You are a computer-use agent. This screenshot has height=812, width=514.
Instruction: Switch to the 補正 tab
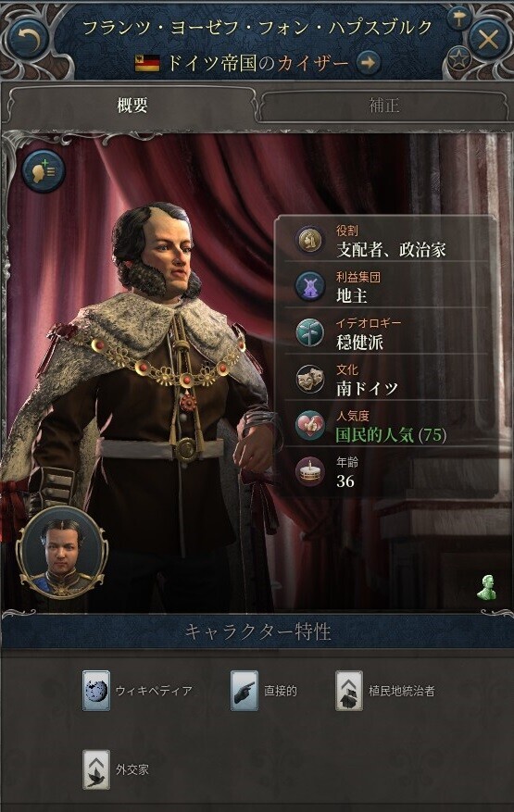tap(384, 106)
